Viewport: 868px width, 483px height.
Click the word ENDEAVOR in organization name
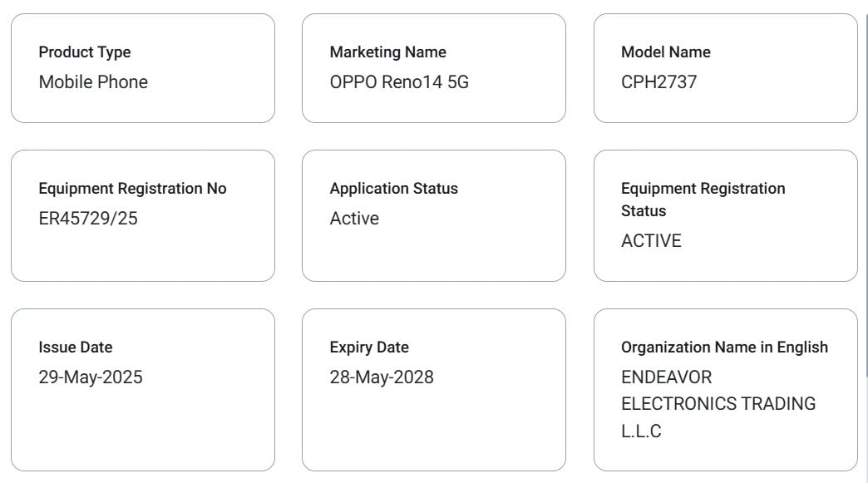pyautogui.click(x=666, y=377)
